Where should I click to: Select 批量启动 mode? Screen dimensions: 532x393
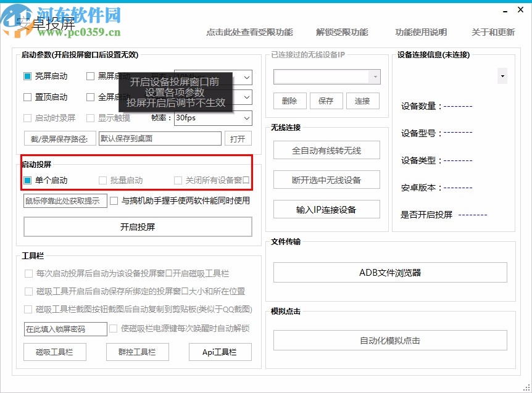click(x=102, y=180)
